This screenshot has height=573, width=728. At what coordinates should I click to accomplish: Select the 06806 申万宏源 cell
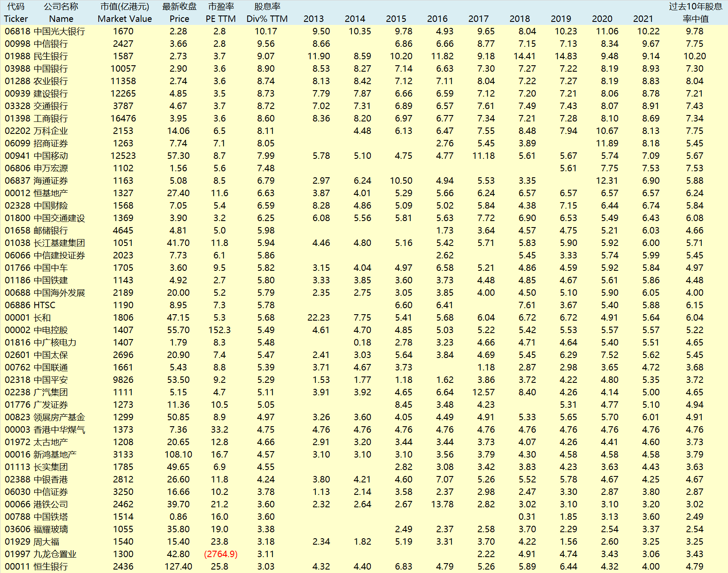tap(36, 168)
